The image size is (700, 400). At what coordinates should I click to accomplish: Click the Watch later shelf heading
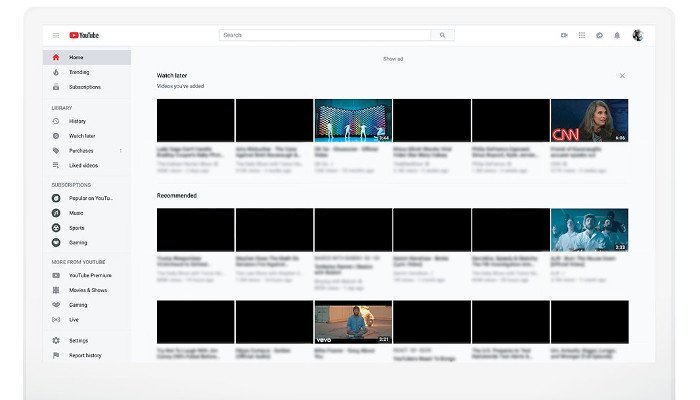172,75
